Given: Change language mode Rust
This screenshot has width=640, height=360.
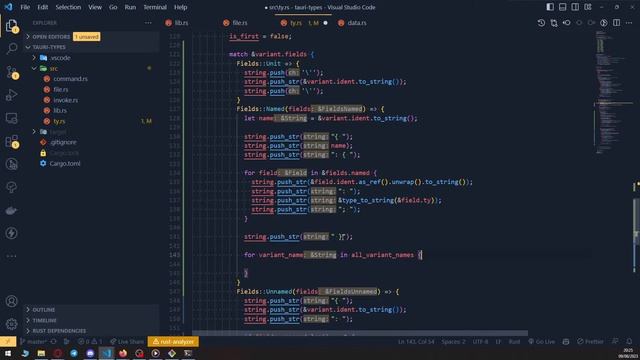Looking at the screenshot, I should [514, 342].
